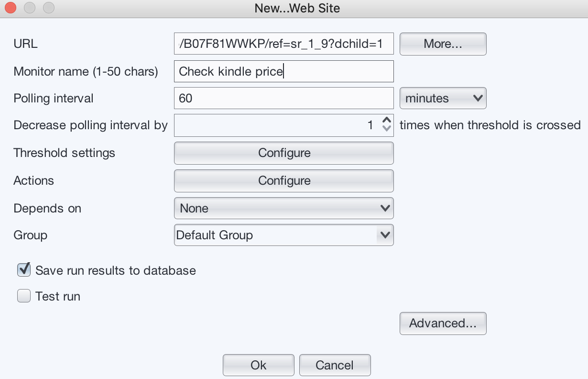Uncheck Save run results to database
588x379 pixels.
point(24,270)
